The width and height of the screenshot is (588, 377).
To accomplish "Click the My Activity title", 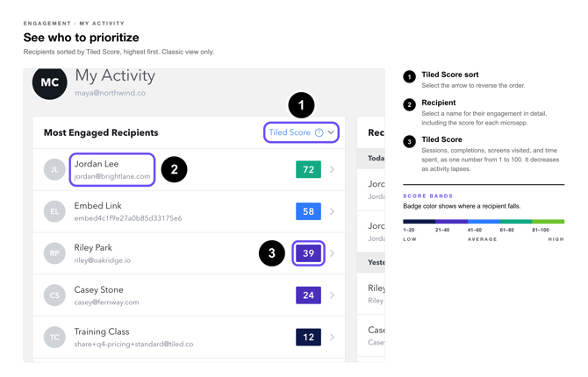I will click(115, 75).
